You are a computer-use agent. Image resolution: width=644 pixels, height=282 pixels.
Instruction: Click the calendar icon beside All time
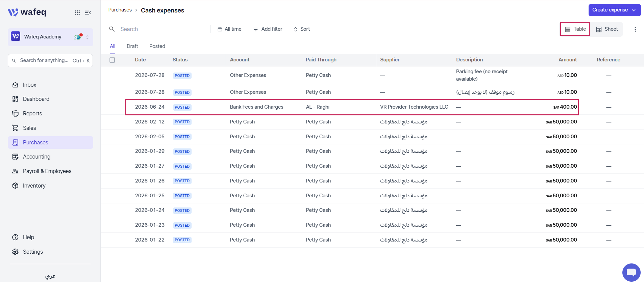[x=220, y=29]
